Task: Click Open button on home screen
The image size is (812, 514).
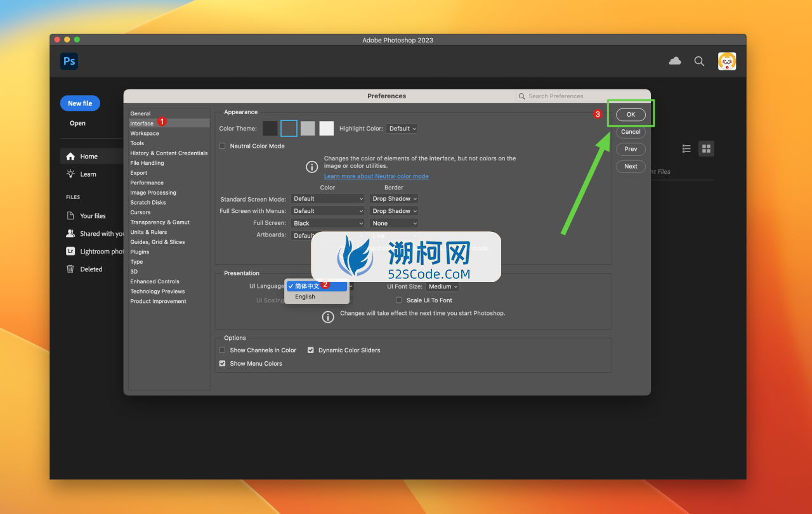Action: coord(77,124)
